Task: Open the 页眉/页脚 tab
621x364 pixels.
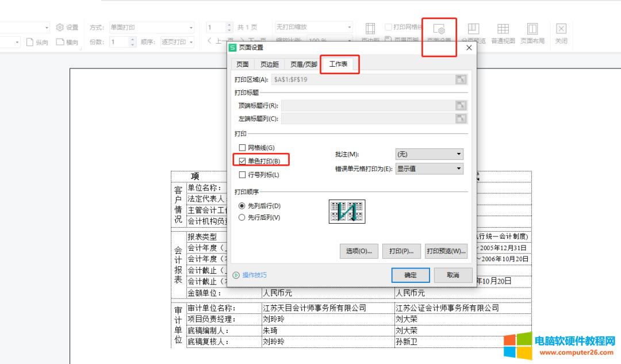Action: tap(303, 64)
